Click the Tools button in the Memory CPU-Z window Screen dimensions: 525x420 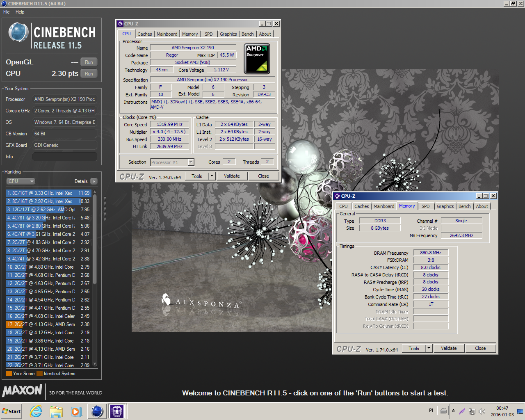(x=414, y=348)
